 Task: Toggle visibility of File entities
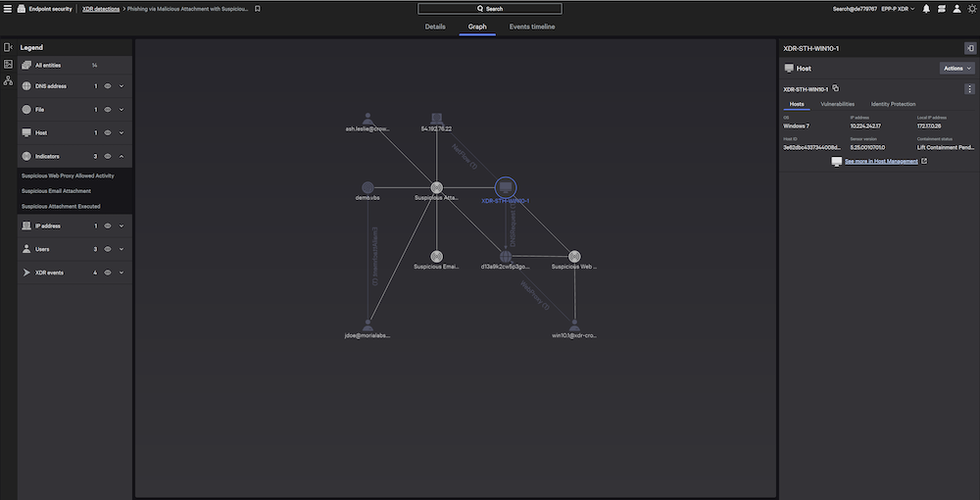pos(108,110)
